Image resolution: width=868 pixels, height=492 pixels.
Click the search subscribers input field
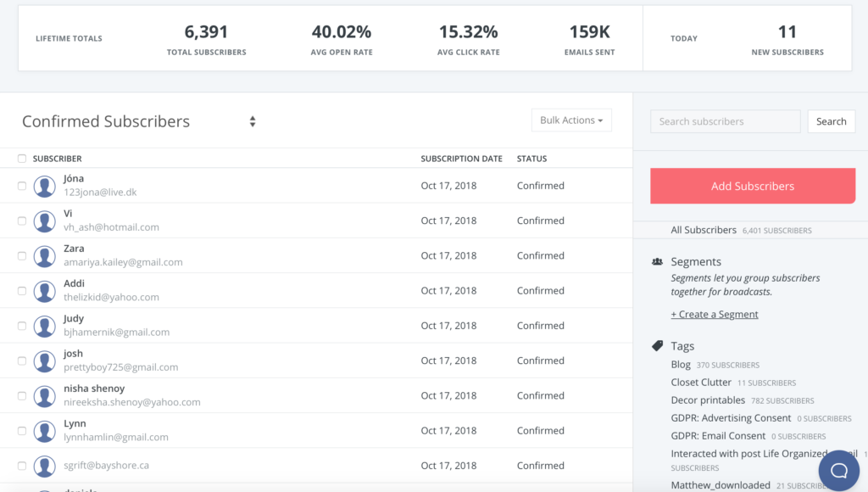(x=725, y=121)
